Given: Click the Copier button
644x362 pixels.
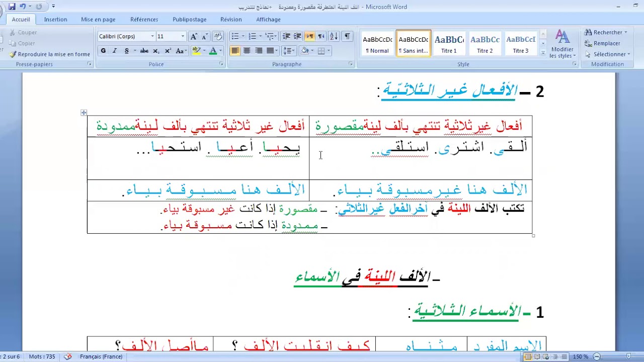Looking at the screenshot, I should [x=22, y=43].
